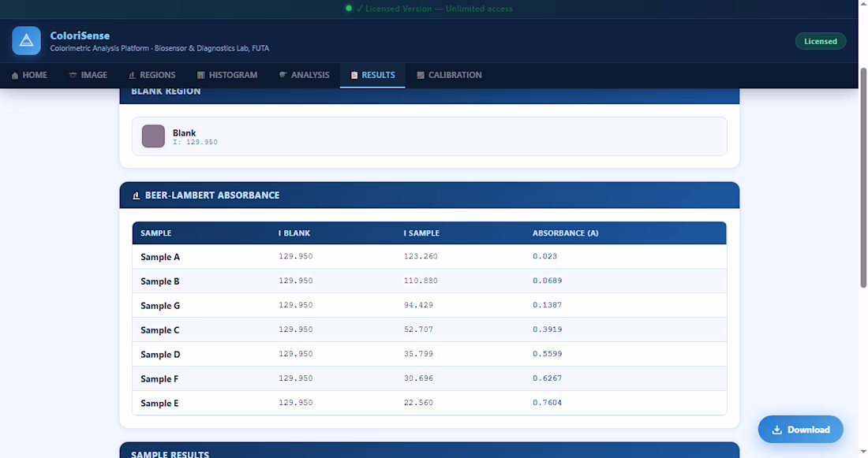Viewport: 868px width, 458px height.
Task: Click I sample value 30.696
Action: tap(418, 378)
